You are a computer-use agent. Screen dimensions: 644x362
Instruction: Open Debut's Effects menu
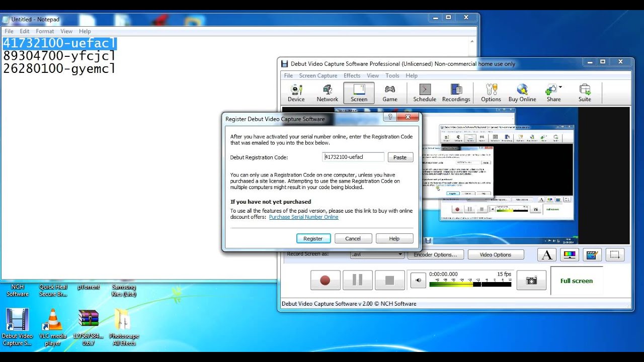click(x=352, y=76)
